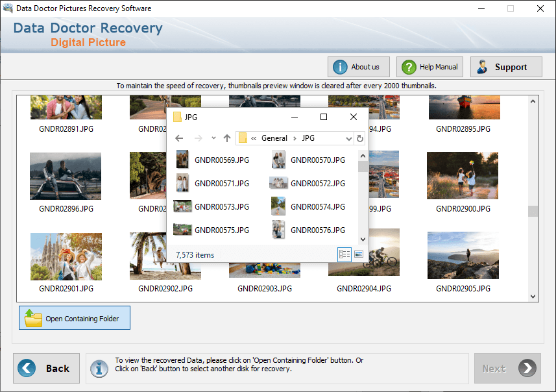The height and width of the screenshot is (392, 556).
Task: Click the thumbnail panel scrollbar handle
Action: pos(533,211)
